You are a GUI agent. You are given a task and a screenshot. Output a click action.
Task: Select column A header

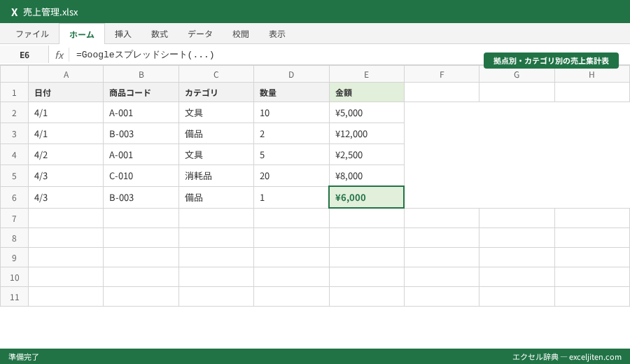(x=66, y=74)
